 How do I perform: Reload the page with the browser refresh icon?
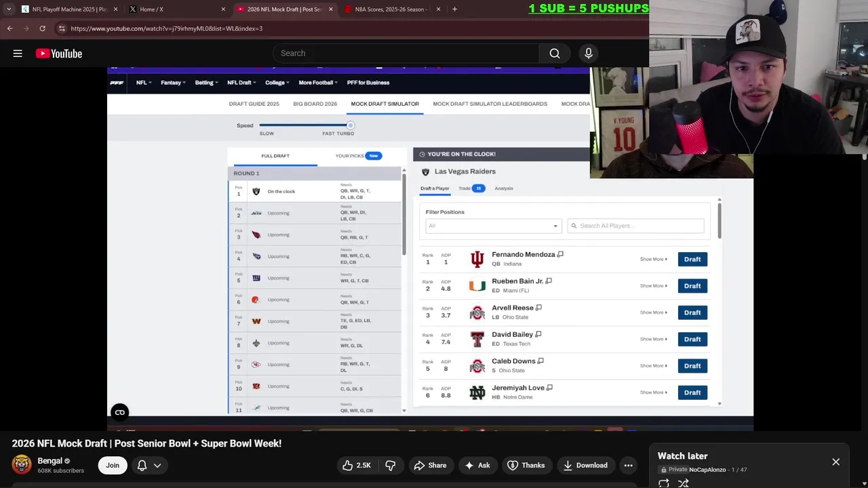(42, 28)
